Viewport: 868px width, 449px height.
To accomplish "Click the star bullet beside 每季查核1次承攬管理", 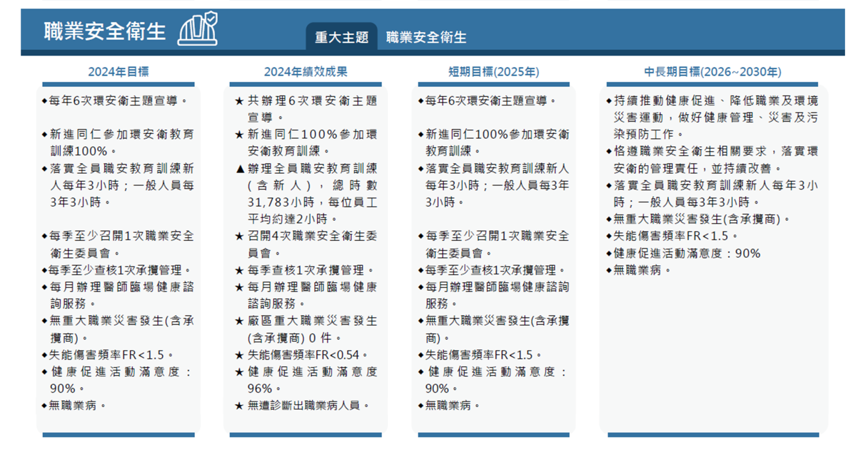I will tap(240, 271).
